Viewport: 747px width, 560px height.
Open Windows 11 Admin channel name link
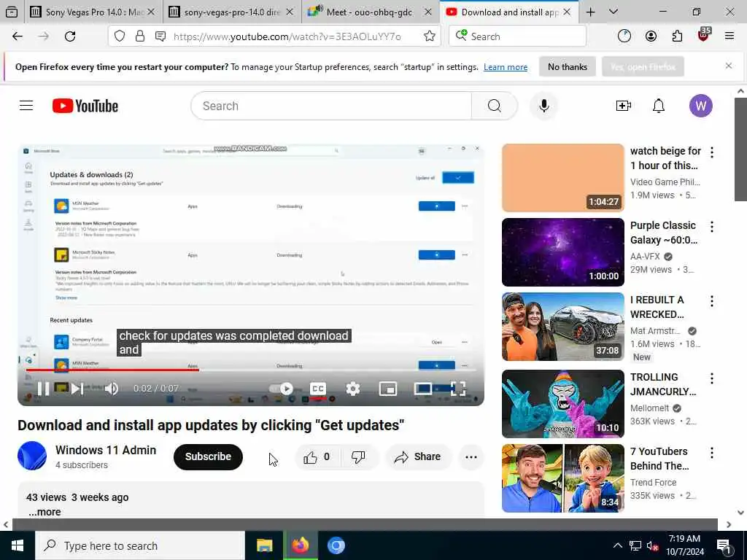[105, 450]
